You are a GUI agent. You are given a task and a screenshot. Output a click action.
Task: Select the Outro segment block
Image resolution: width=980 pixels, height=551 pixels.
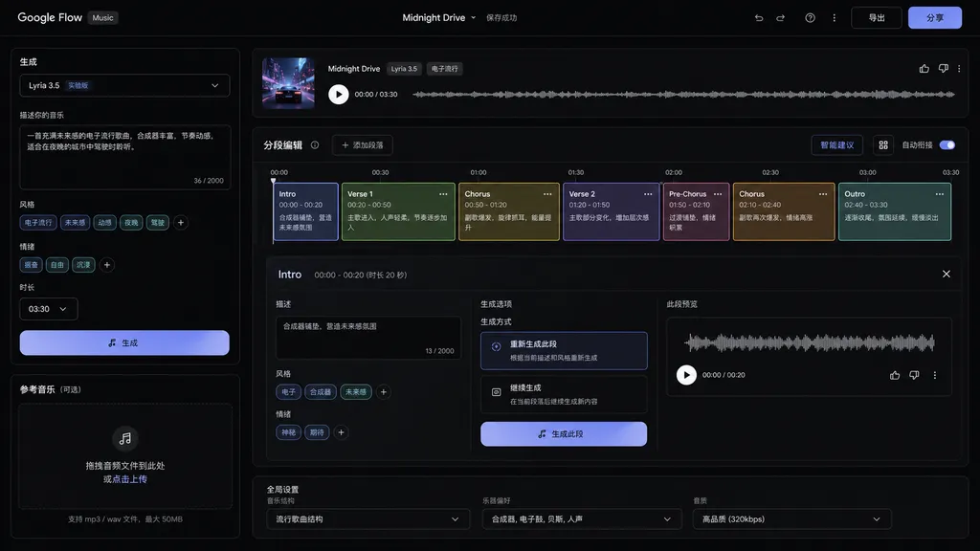click(895, 211)
